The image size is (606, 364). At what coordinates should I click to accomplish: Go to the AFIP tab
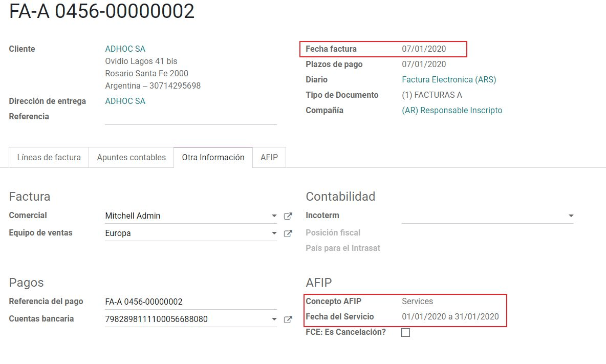click(269, 158)
